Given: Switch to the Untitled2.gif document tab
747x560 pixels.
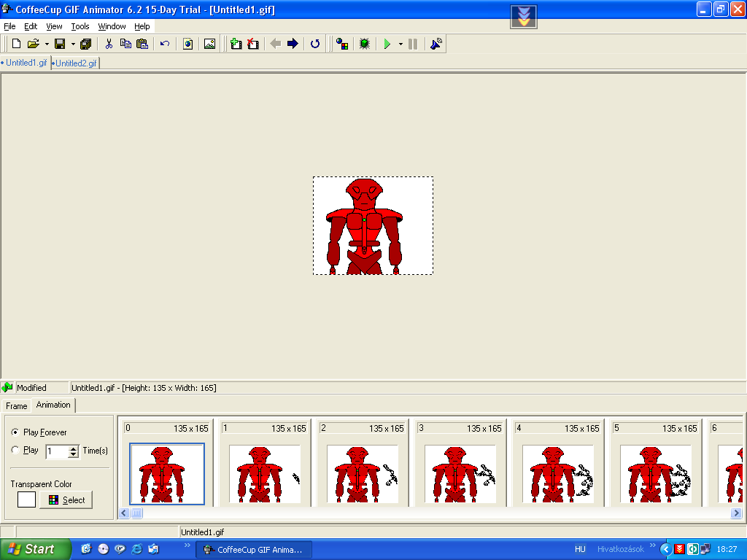Looking at the screenshot, I should [75, 63].
